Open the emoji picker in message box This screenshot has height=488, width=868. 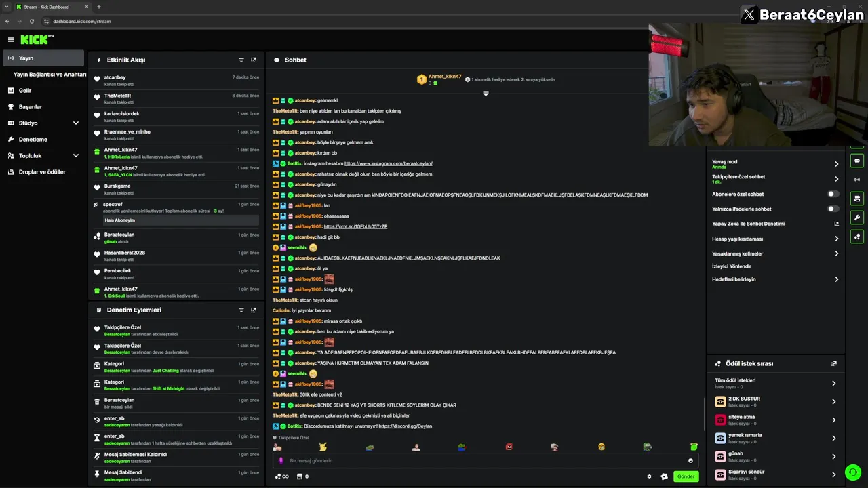[x=690, y=461]
